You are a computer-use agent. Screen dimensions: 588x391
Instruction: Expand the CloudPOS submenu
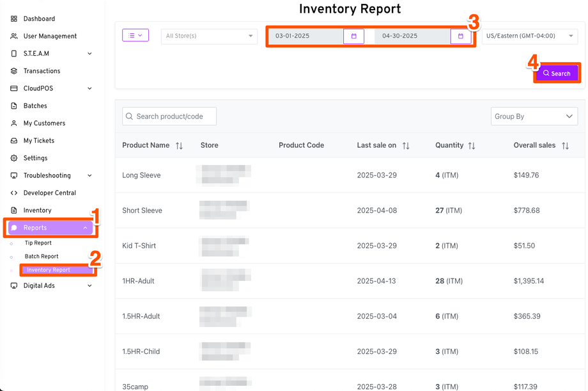point(89,88)
